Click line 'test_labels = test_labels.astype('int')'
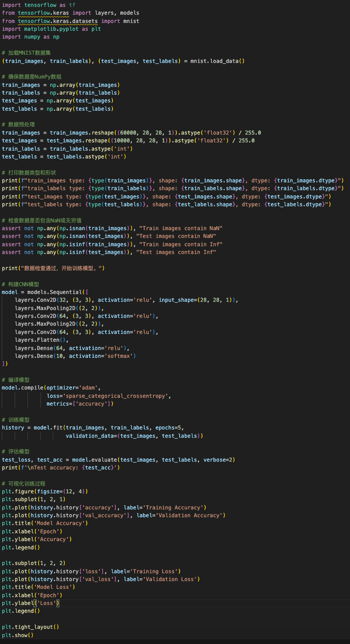The width and height of the screenshot is (350, 644). 64,157
